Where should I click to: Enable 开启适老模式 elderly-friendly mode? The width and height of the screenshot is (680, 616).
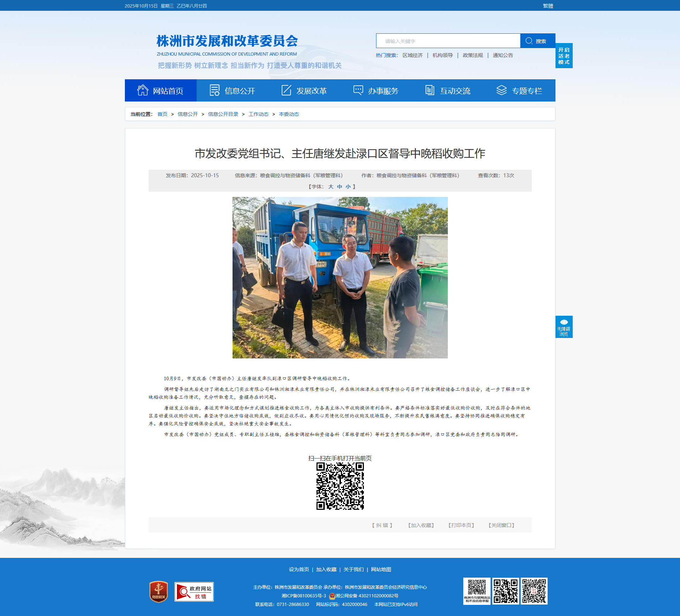point(564,56)
